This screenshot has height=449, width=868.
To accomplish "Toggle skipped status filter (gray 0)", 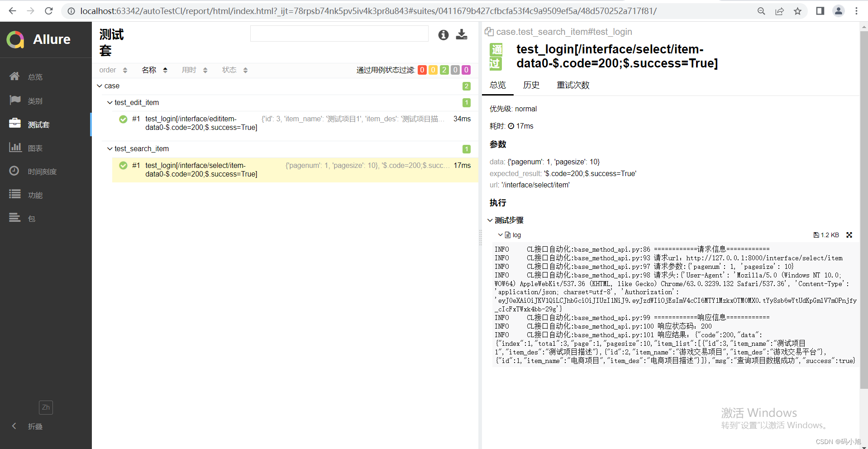I will click(455, 70).
